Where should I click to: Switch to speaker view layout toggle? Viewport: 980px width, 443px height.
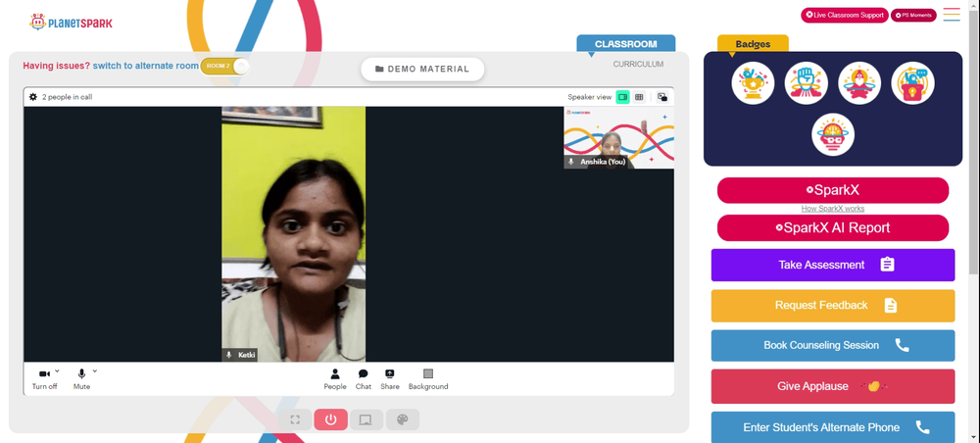point(622,97)
